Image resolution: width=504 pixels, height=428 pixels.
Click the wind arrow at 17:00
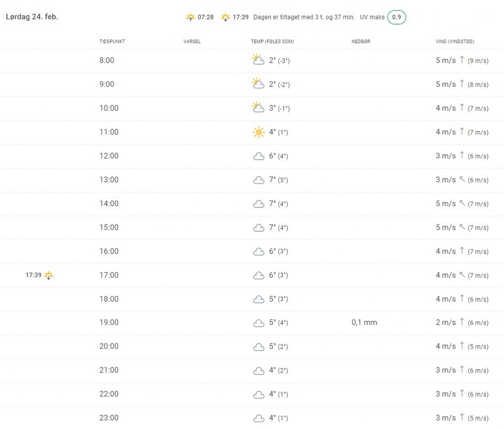tap(462, 275)
